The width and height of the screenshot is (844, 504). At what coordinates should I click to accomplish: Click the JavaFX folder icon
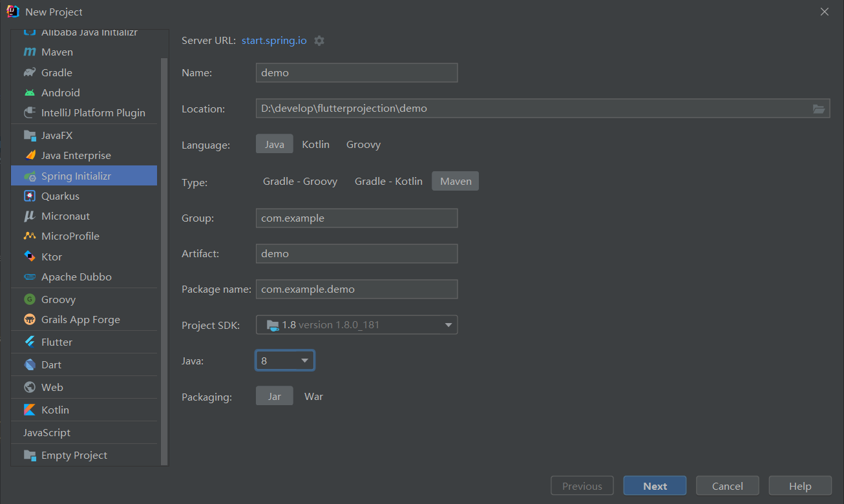pos(30,135)
